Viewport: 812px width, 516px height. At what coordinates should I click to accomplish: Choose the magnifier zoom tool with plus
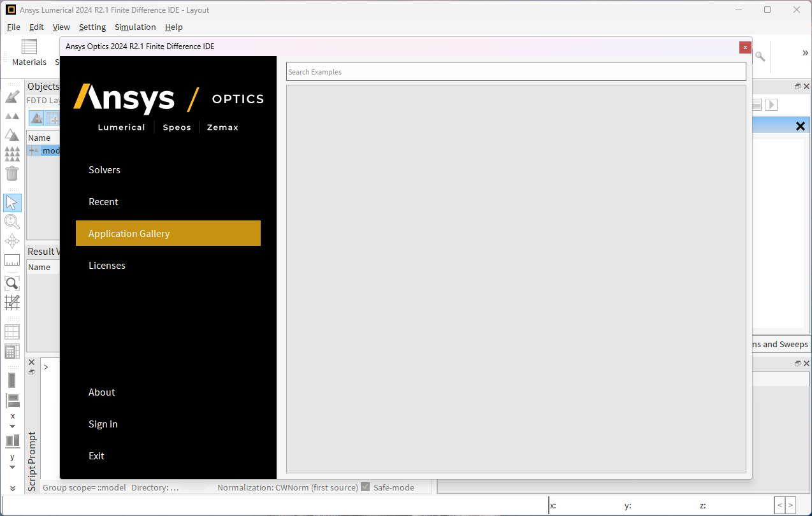point(12,222)
